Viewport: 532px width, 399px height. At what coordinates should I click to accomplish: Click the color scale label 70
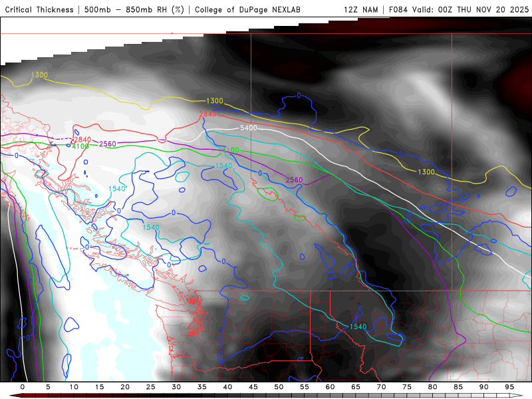click(x=381, y=387)
